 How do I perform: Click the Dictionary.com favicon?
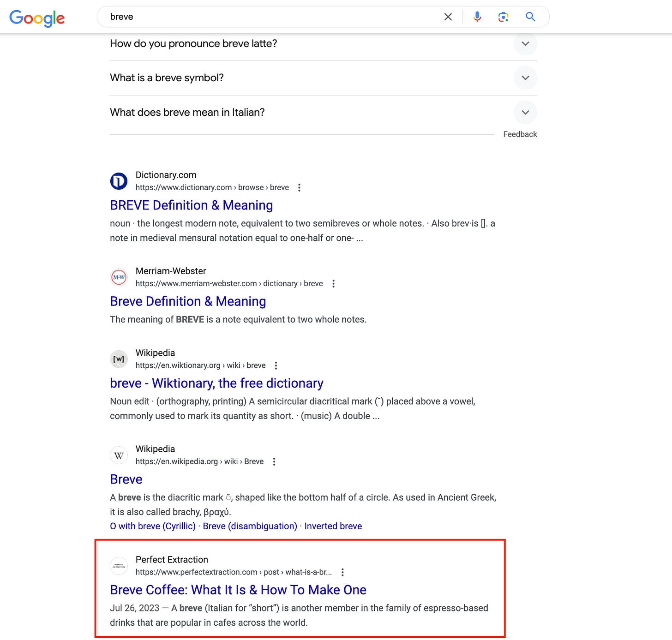(119, 181)
